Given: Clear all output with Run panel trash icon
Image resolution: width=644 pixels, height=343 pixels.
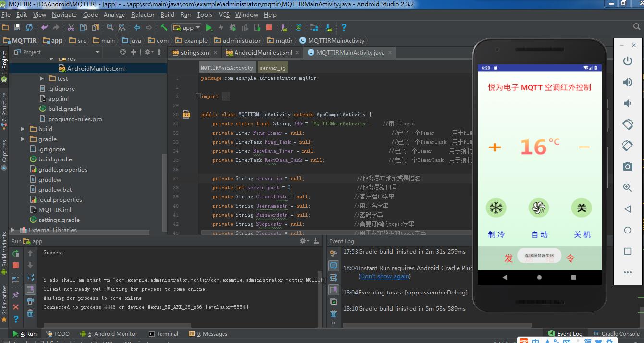Looking at the screenshot, I should coord(30,313).
